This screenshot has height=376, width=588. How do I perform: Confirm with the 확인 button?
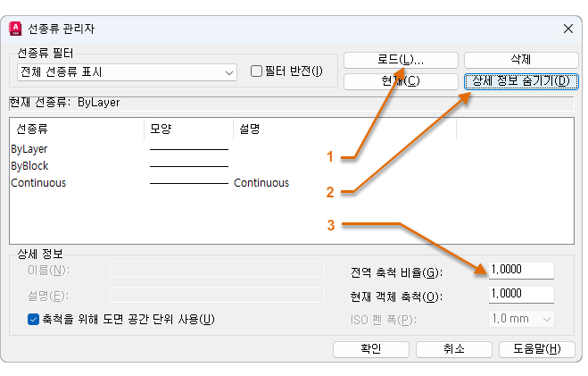(x=369, y=349)
